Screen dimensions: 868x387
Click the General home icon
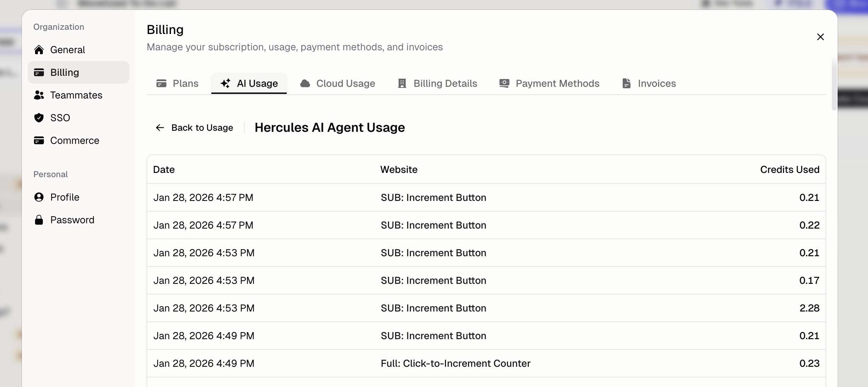tap(39, 50)
